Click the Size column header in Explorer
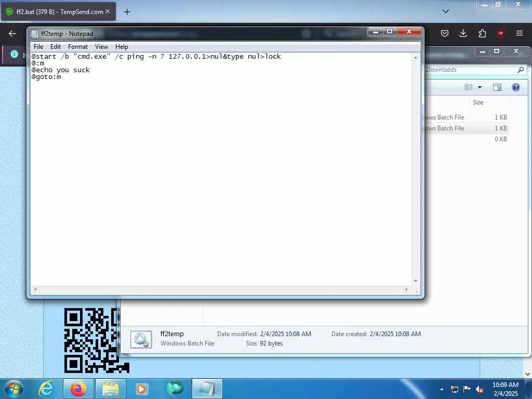Viewport: 532px width, 399px height. tap(478, 102)
